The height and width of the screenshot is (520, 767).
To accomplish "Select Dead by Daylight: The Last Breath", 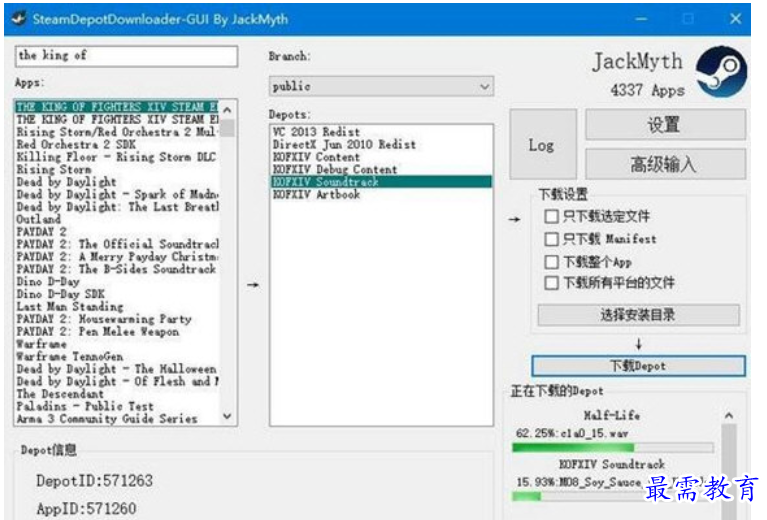I will point(117,207).
